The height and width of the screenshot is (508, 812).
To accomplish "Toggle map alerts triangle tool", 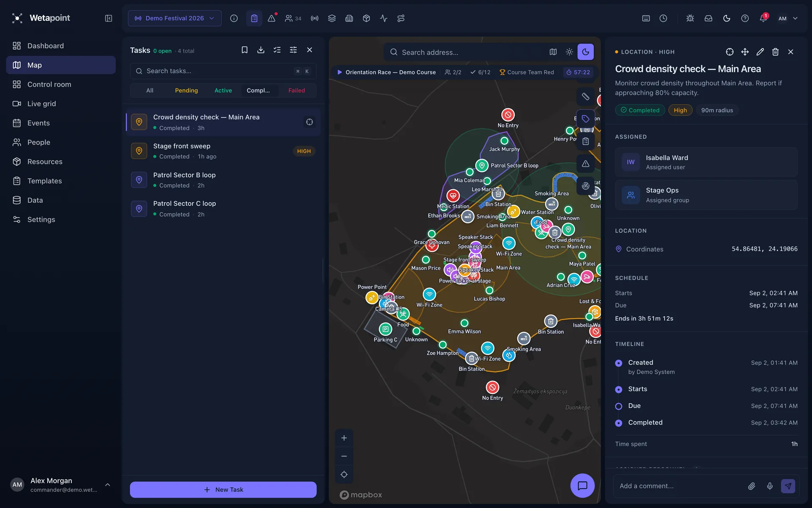I will pyautogui.click(x=585, y=164).
